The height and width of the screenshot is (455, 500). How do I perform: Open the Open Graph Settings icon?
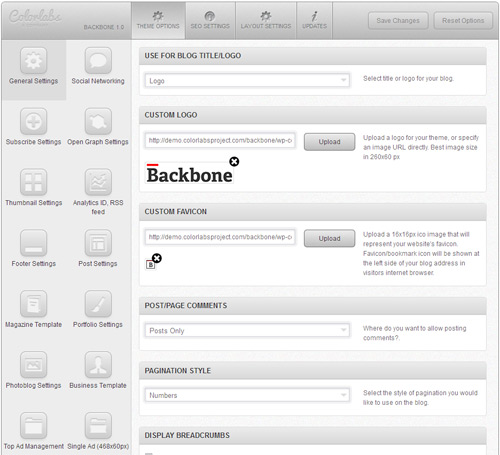pyautogui.click(x=98, y=121)
